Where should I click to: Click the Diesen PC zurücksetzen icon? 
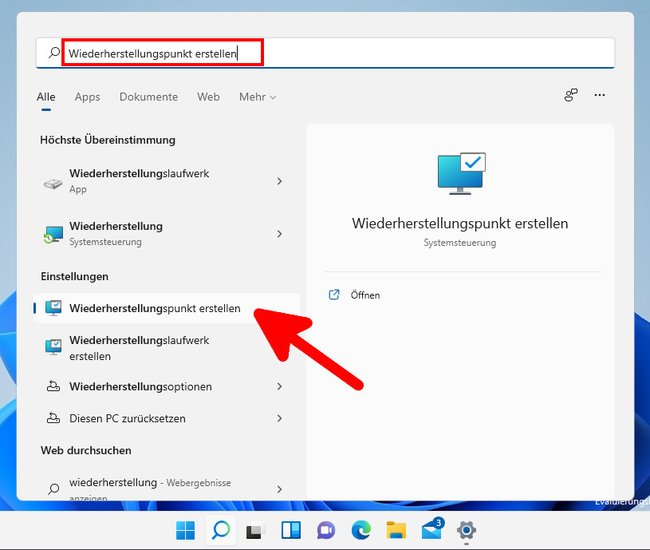pyautogui.click(x=53, y=418)
